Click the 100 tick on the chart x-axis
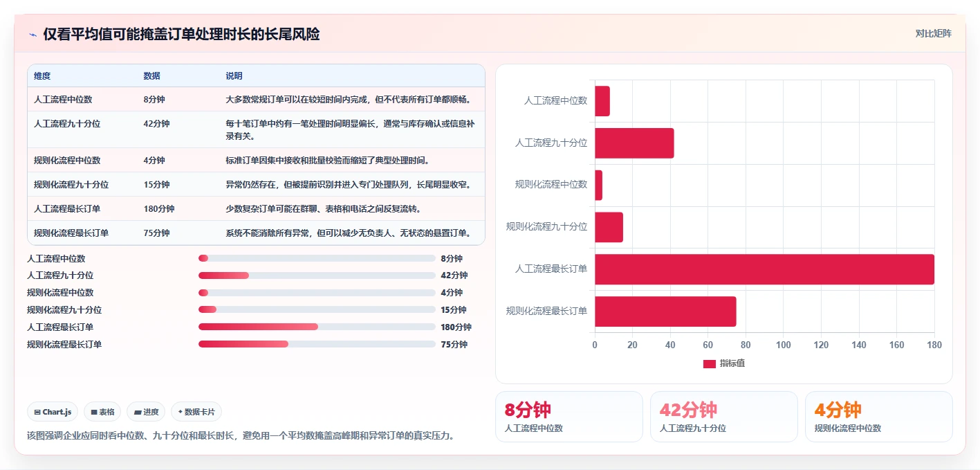 click(784, 345)
